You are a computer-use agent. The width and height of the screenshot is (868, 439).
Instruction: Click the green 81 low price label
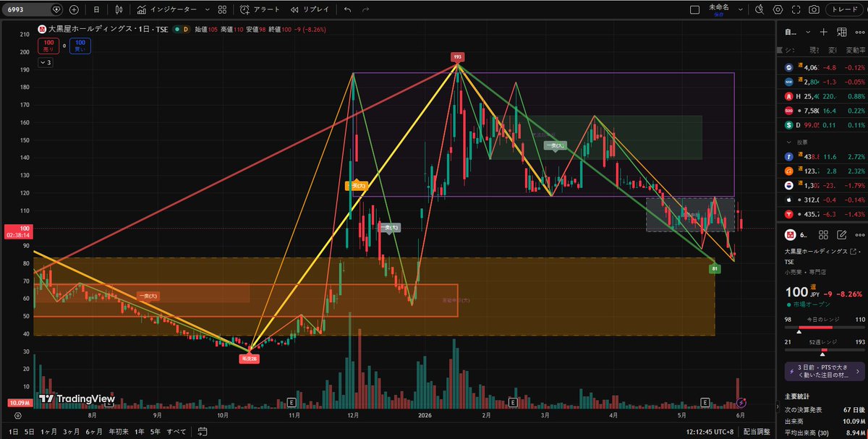tap(715, 268)
